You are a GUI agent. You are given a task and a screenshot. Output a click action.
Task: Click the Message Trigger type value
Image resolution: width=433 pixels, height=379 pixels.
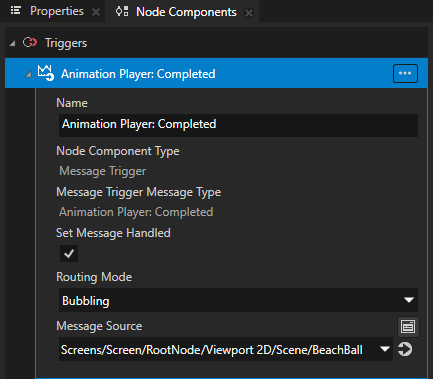[x=103, y=171]
